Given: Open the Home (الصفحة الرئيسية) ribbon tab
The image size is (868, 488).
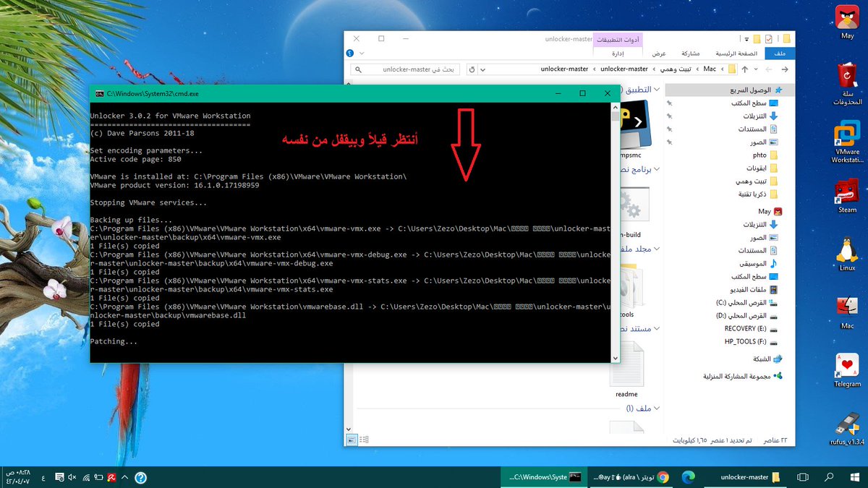Looking at the screenshot, I should 736,53.
